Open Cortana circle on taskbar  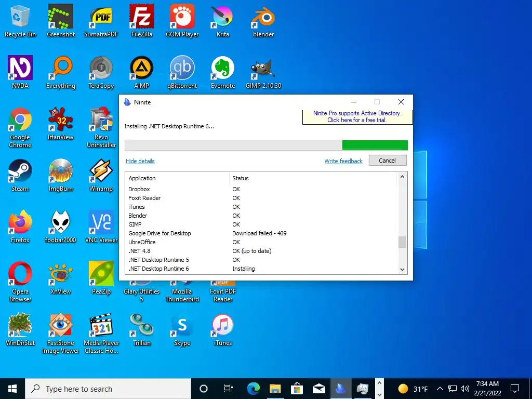[204, 389]
